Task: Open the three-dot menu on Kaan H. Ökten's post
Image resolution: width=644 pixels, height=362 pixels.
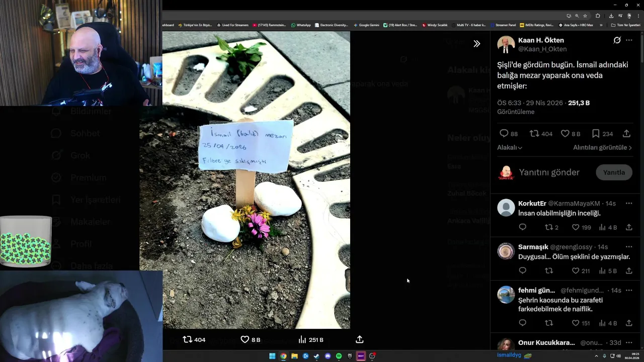Action: click(629, 40)
